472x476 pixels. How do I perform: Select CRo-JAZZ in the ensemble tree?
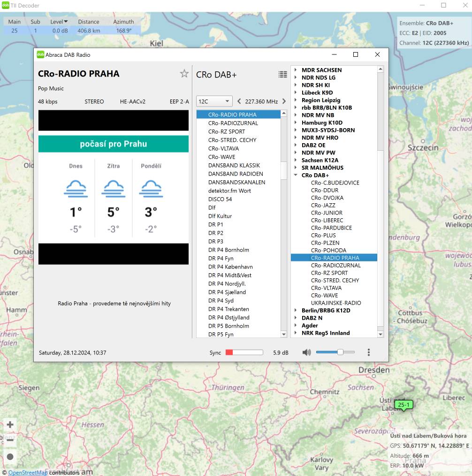click(x=323, y=205)
